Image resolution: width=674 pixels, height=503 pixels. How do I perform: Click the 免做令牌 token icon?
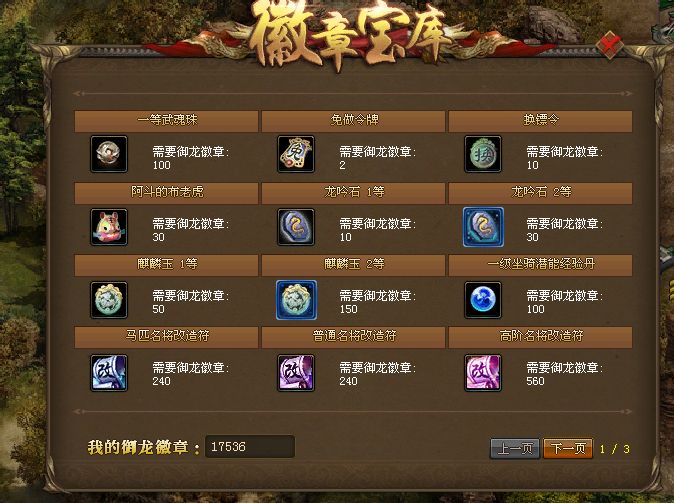click(296, 154)
